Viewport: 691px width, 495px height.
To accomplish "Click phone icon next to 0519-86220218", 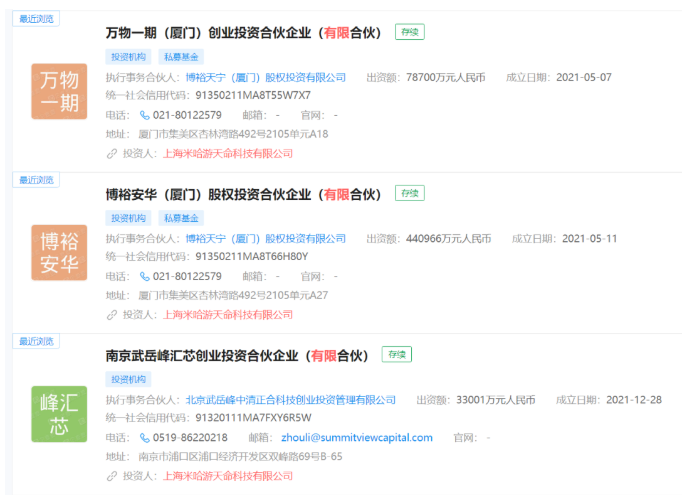I will (x=145, y=438).
